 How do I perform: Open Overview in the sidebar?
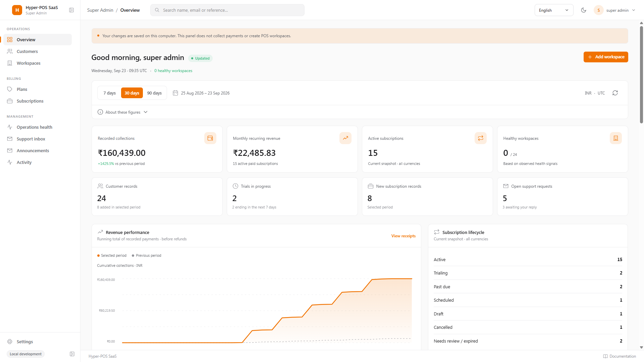(38, 40)
